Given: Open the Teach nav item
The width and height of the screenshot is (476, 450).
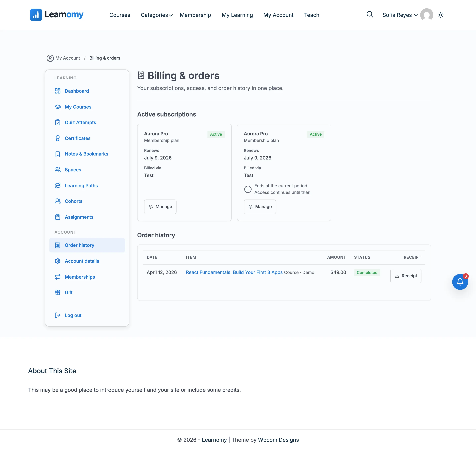Looking at the screenshot, I should pyautogui.click(x=312, y=15).
